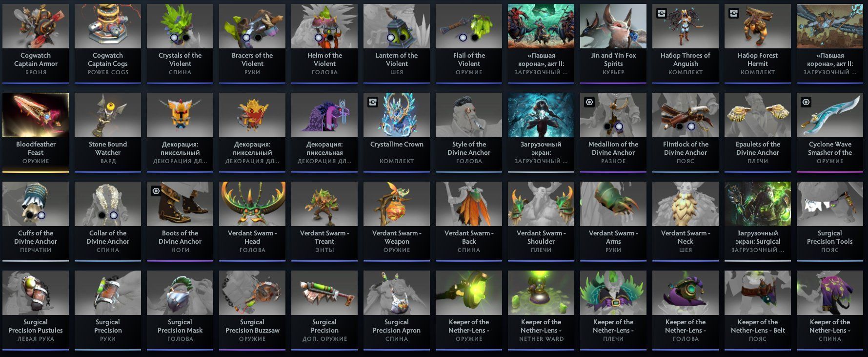Select the Epaulets of the Divine Anchor item
Screen dimensions: 868x357
(758, 133)
